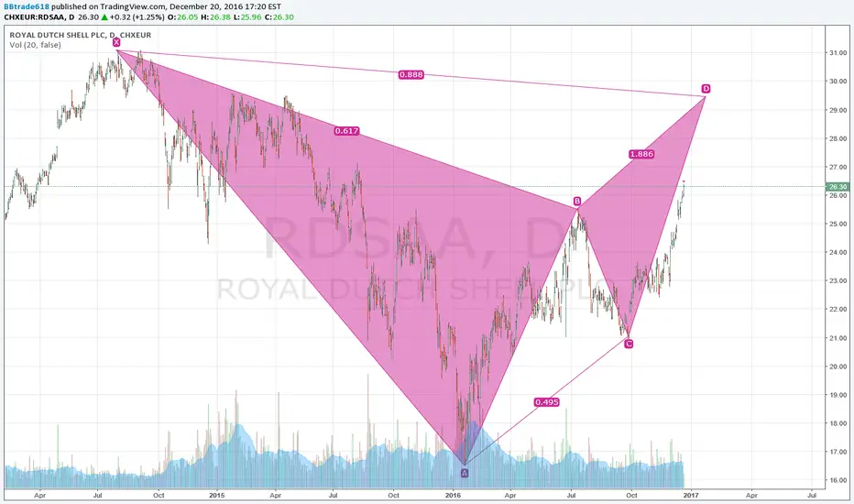Click the C point marker

click(x=629, y=344)
